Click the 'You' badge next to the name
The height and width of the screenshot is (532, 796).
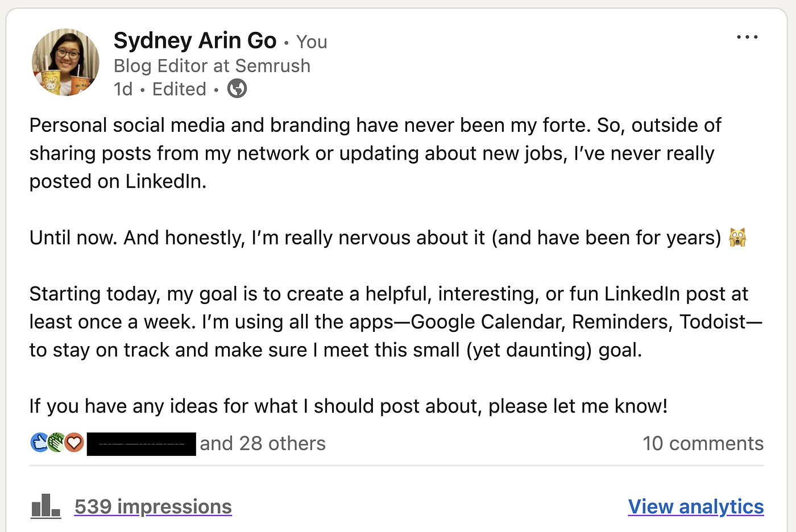coord(312,41)
